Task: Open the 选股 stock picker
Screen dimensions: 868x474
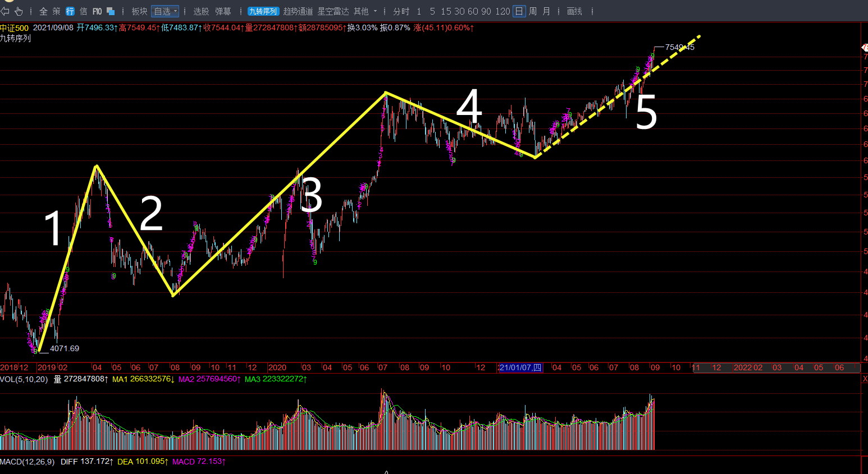Action: (201, 11)
